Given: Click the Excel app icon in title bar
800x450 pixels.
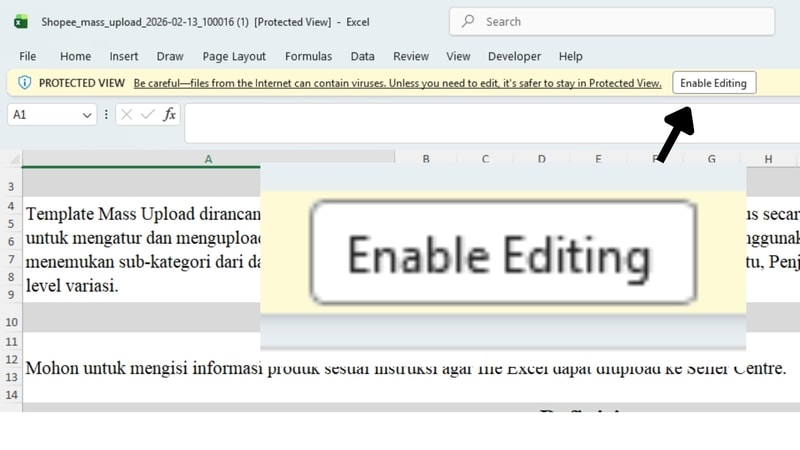Looking at the screenshot, I should point(21,21).
